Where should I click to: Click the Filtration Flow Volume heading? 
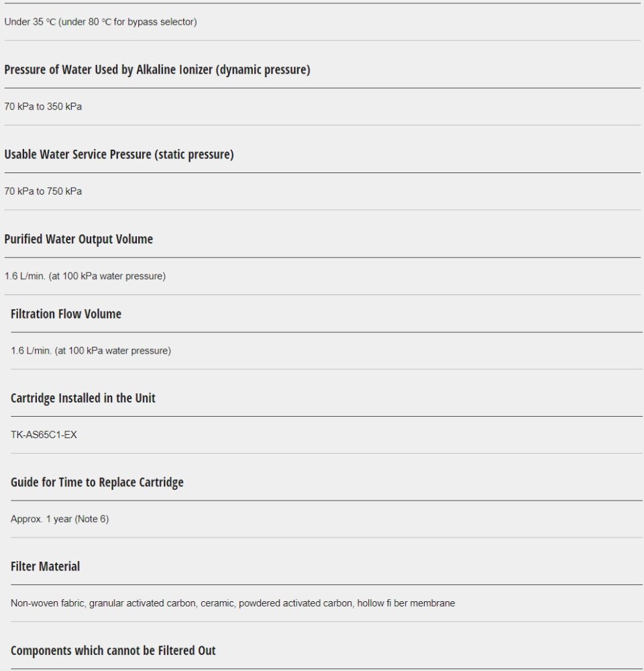pos(66,313)
